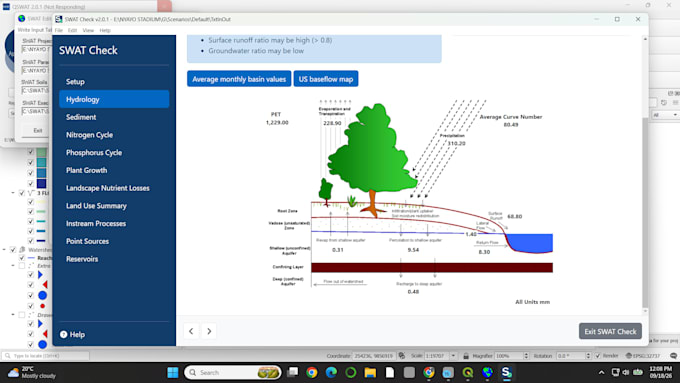Show hidden system tray icons
680x383 pixels.
click(x=601, y=373)
